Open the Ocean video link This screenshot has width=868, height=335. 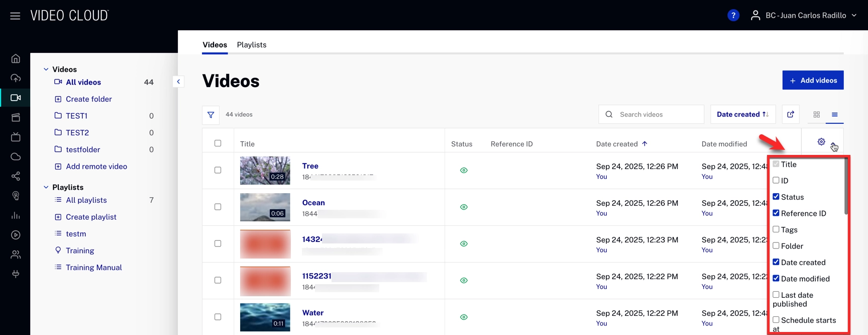coord(313,203)
